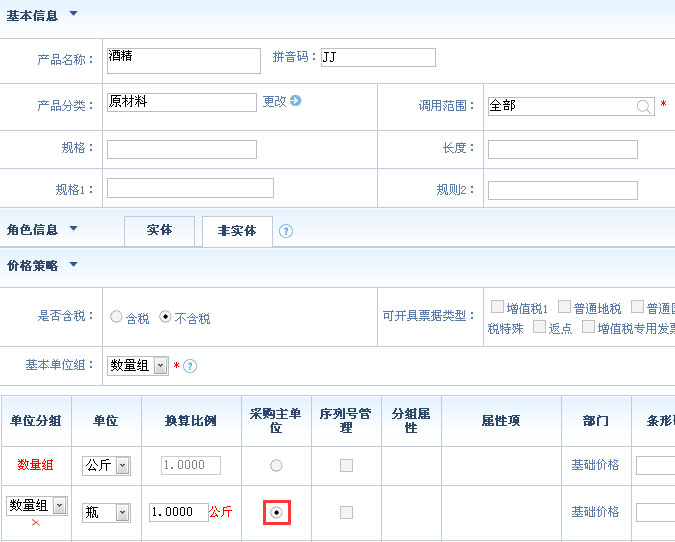Open the 瓶 unit dropdown

click(122, 512)
